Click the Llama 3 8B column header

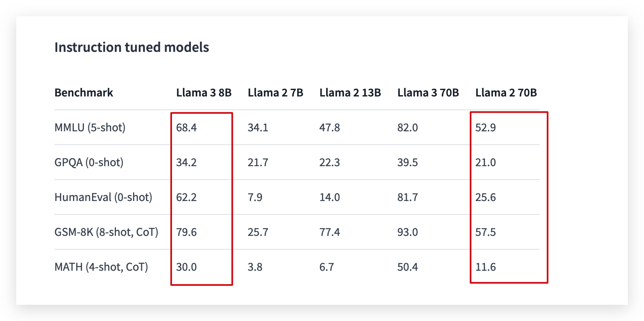[204, 93]
